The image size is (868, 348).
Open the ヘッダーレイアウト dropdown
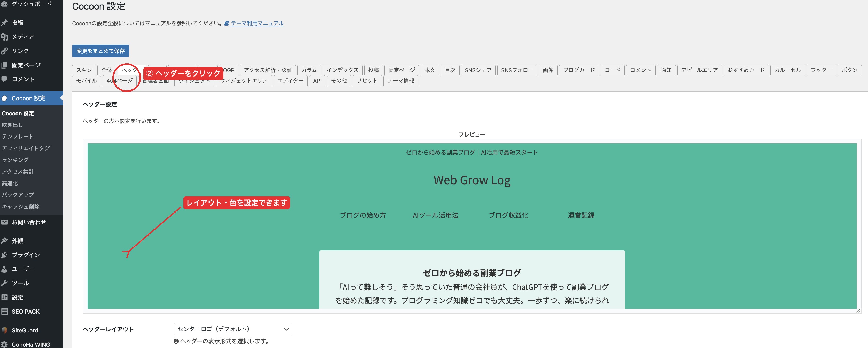pyautogui.click(x=233, y=329)
